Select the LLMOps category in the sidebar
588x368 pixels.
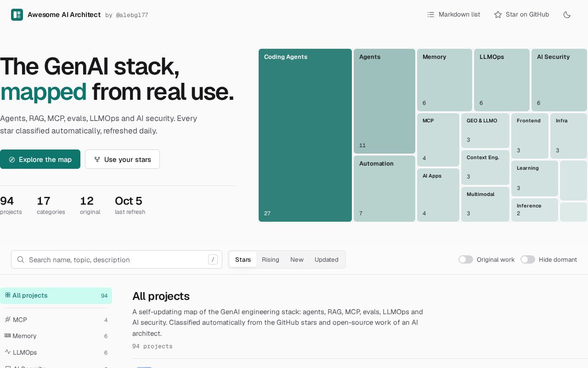pyautogui.click(x=56, y=353)
